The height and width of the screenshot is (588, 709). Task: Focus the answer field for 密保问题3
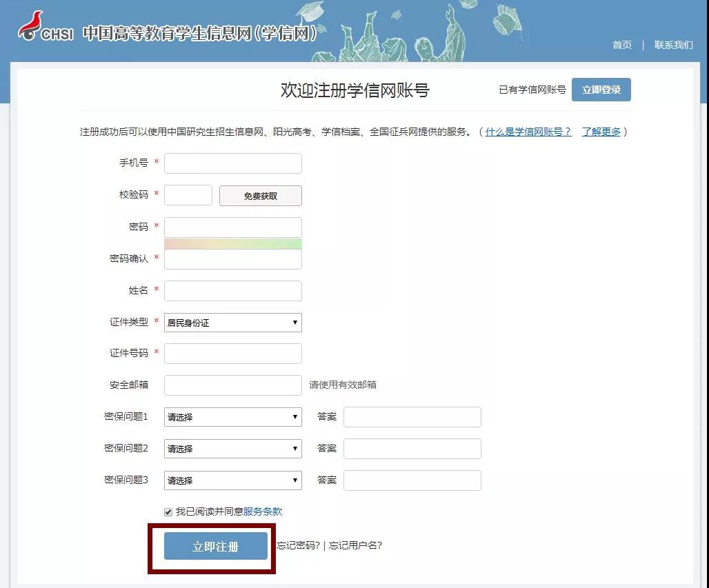[412, 480]
